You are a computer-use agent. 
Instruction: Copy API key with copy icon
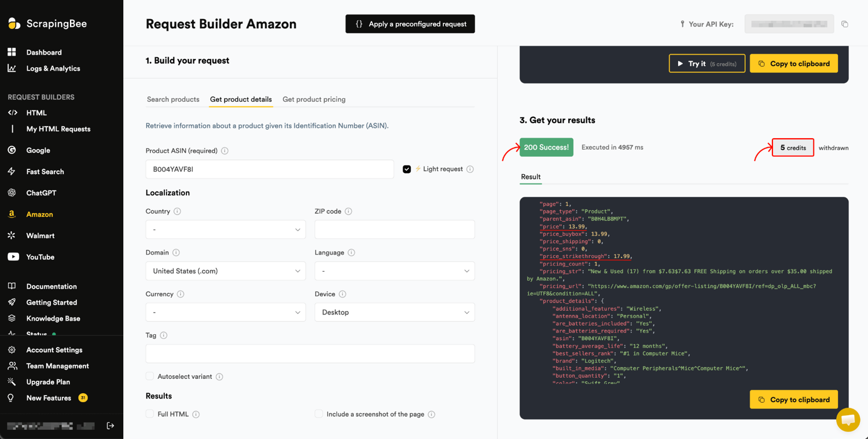(x=845, y=24)
